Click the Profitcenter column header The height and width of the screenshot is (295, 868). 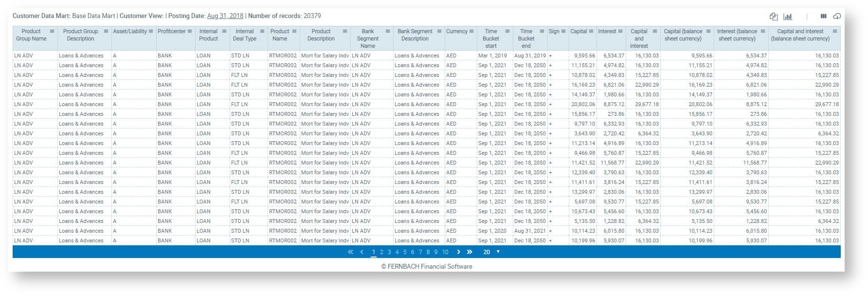pos(171,32)
